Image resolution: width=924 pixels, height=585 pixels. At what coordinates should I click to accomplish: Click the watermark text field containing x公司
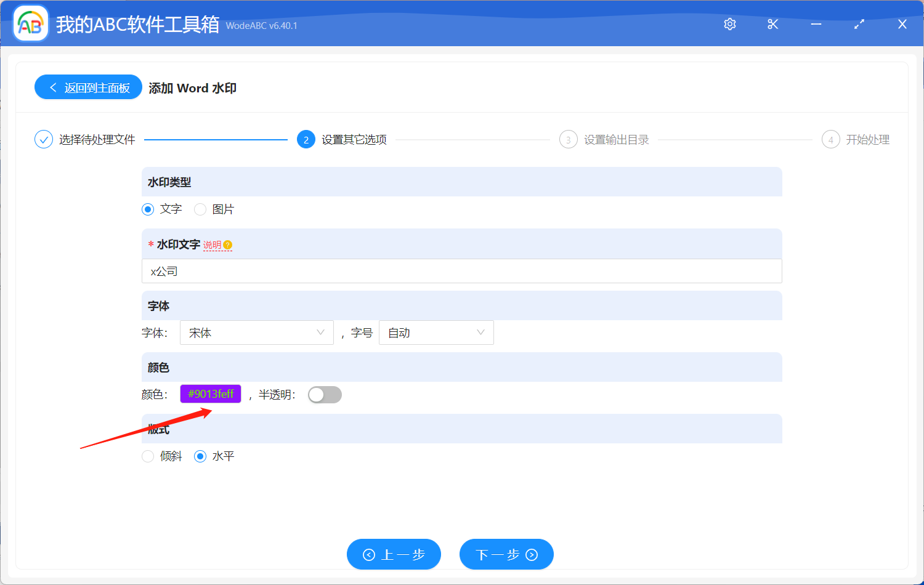(x=461, y=271)
